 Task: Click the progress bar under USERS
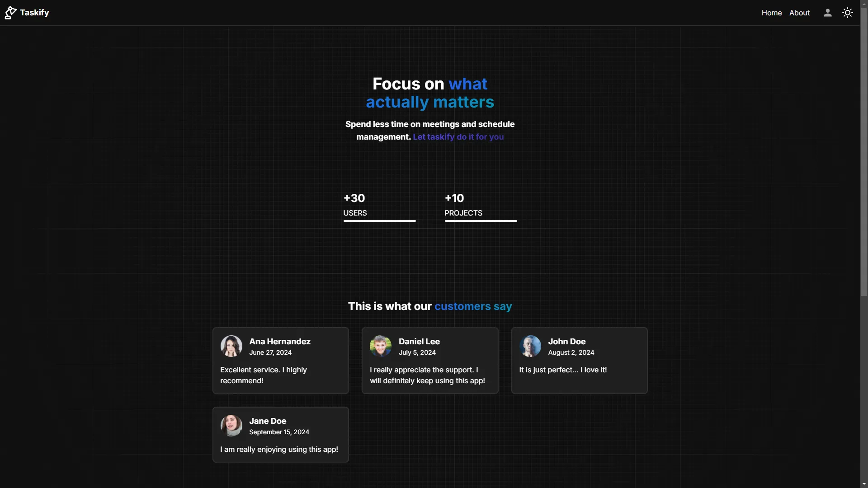pos(379,221)
